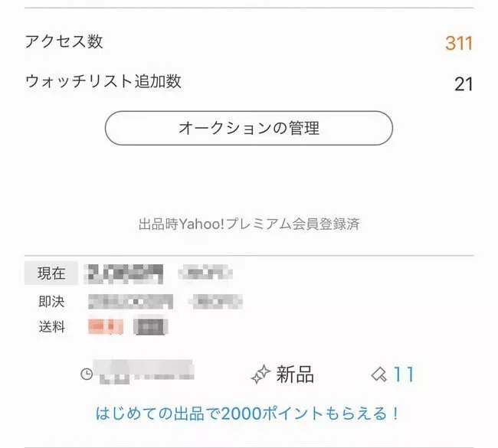This screenshot has height=448, width=498.
Task: Open the bid count number 11
Action: [404, 374]
